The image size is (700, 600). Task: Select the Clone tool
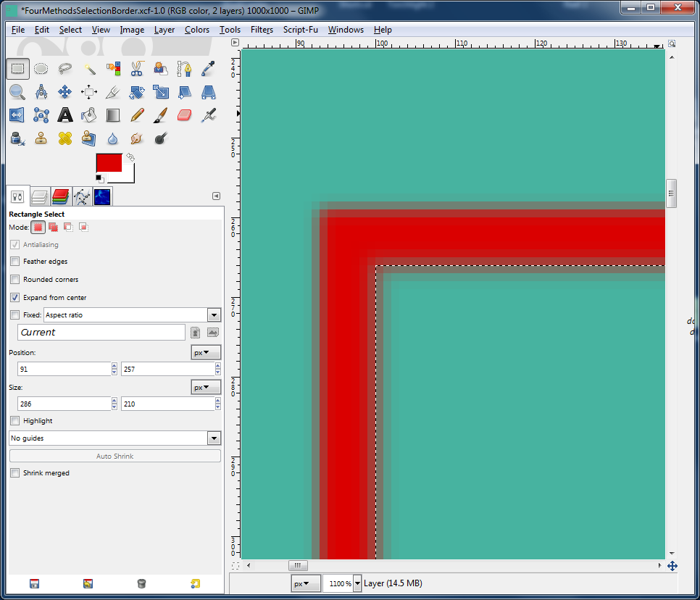[x=41, y=138]
